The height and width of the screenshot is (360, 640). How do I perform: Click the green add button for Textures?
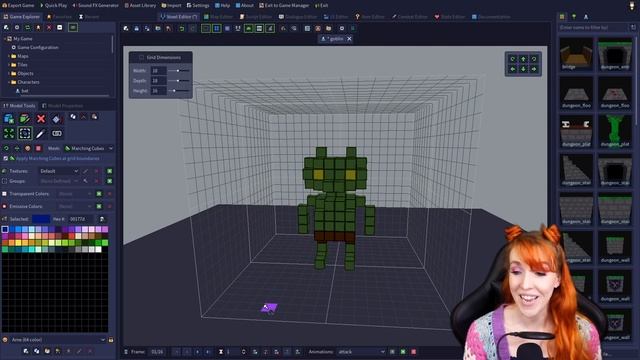(109, 171)
